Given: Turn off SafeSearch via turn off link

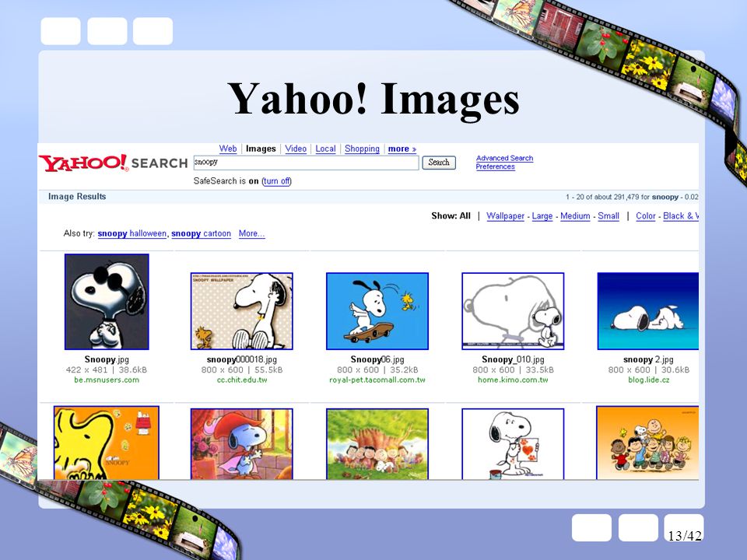Looking at the screenshot, I should [x=277, y=181].
